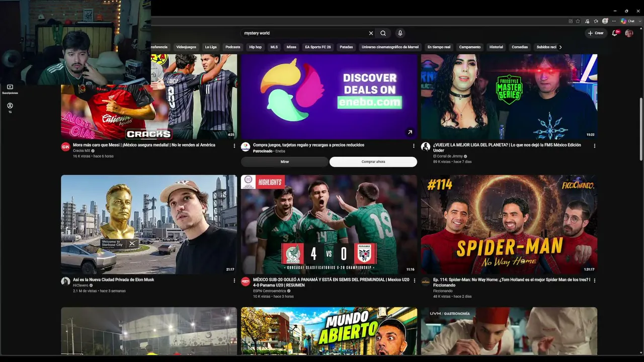Select the Mixes chip
Image resolution: width=644 pixels, height=362 pixels.
click(291, 47)
